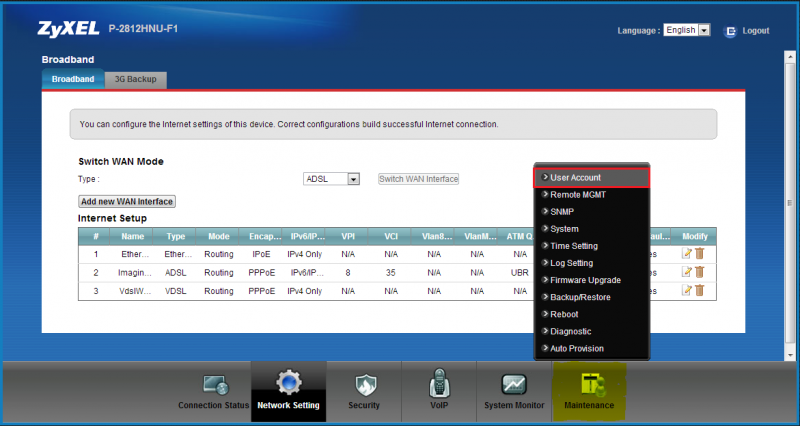Click the 'Imagin...' name cell

click(135, 272)
